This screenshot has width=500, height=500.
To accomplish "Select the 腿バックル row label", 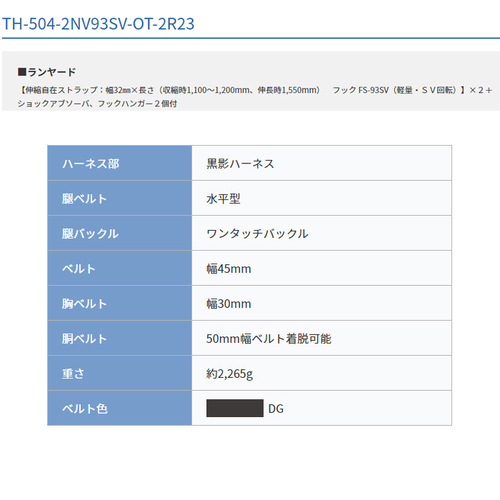I will [x=90, y=234].
